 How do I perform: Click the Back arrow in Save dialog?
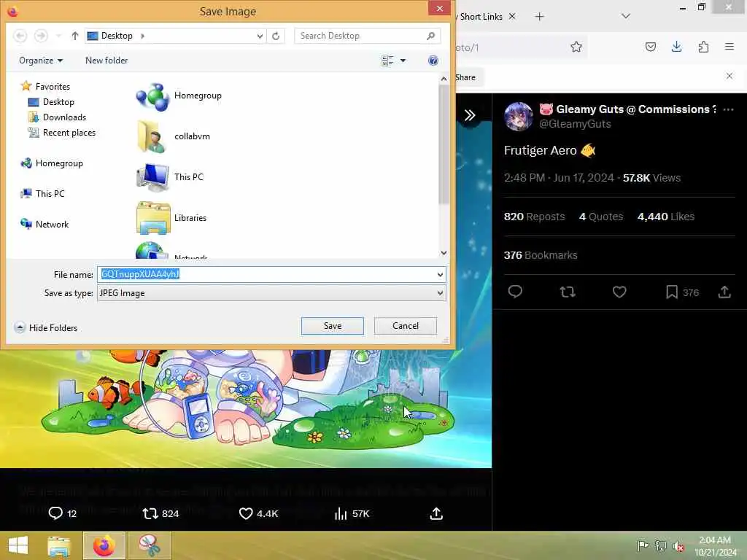coord(20,36)
